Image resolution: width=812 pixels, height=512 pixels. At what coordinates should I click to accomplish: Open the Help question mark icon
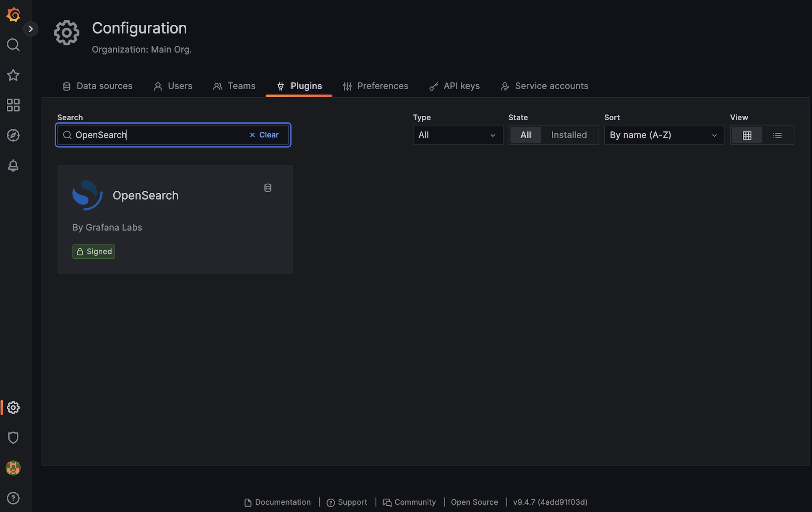pyautogui.click(x=13, y=498)
